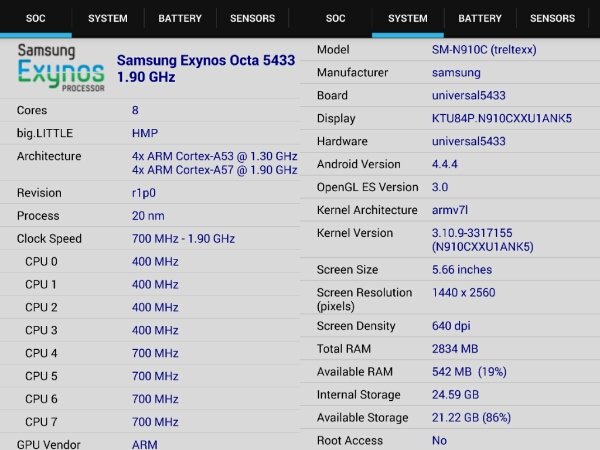600x450 pixels.
Task: Click the big.LITTLE value HMP
Action: [145, 133]
